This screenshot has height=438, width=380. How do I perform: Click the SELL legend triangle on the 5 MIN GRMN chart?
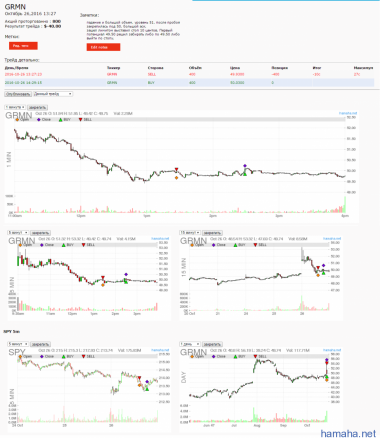pyautogui.click(x=84, y=245)
